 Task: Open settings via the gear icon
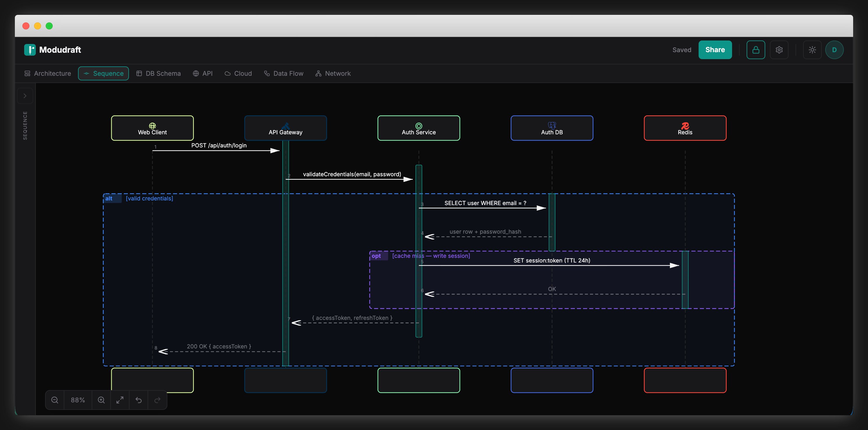pyautogui.click(x=779, y=50)
